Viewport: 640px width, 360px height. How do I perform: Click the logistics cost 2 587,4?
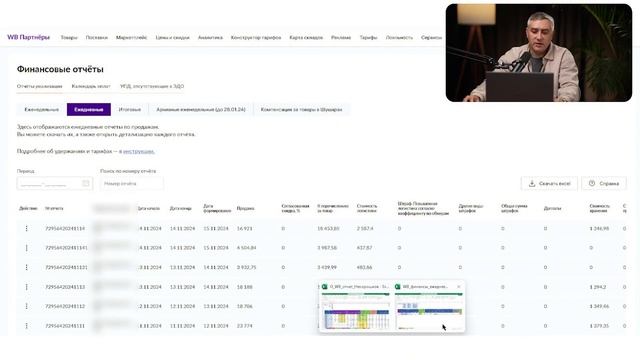[x=365, y=229]
